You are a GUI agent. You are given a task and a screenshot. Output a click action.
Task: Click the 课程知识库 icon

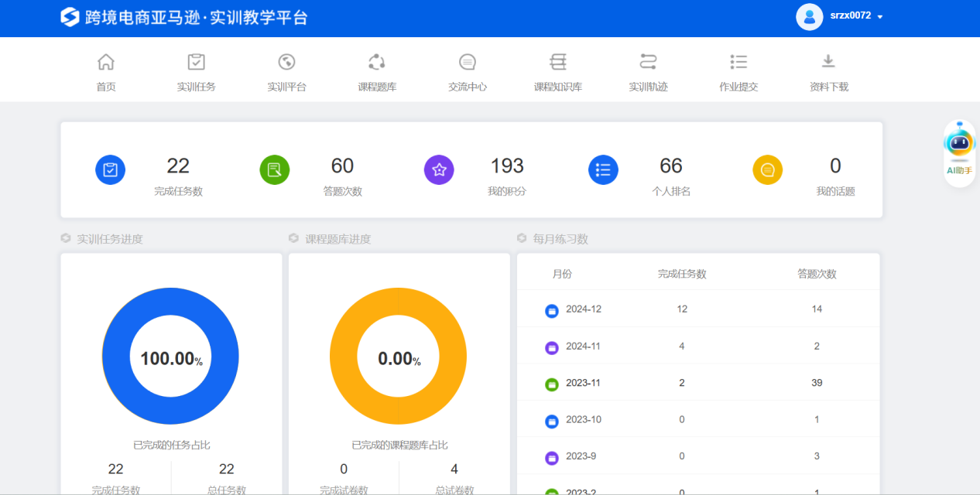[x=558, y=62]
